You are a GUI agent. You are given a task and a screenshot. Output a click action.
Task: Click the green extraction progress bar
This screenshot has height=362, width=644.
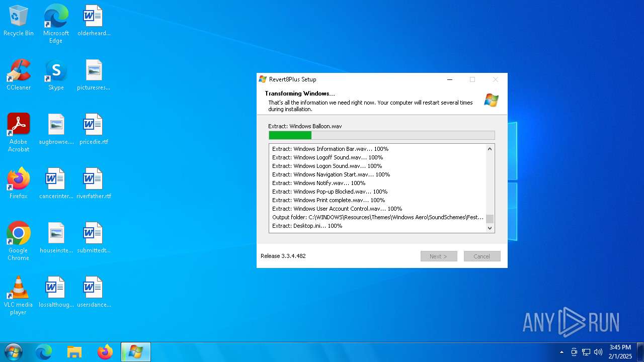tap(382, 135)
